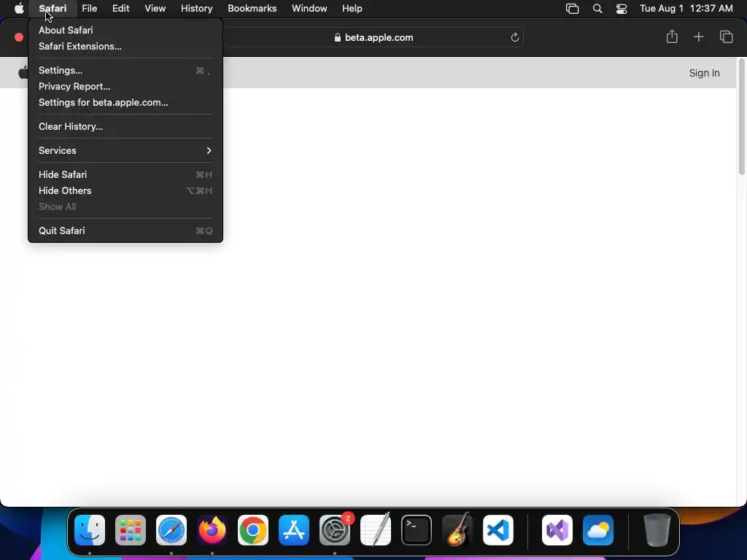
Task: Click the Share icon in Safari toolbar
Action: pyautogui.click(x=672, y=36)
